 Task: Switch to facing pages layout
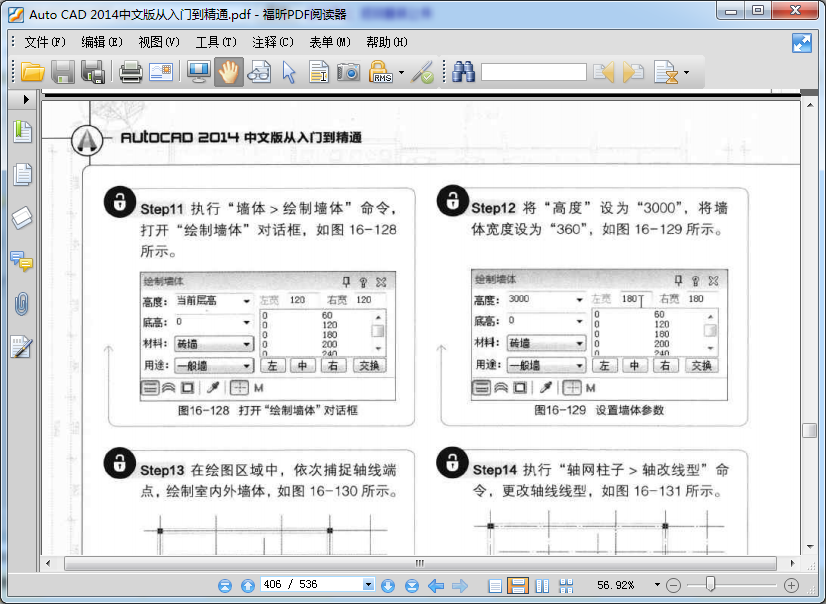(x=542, y=586)
